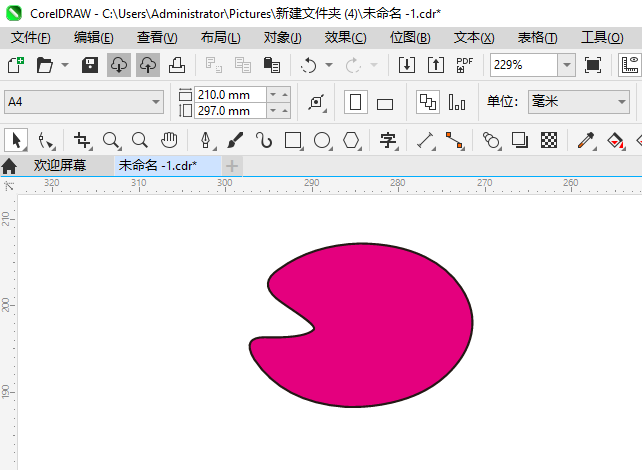Select the Rectangle tool
The image size is (642, 470).
click(293, 140)
